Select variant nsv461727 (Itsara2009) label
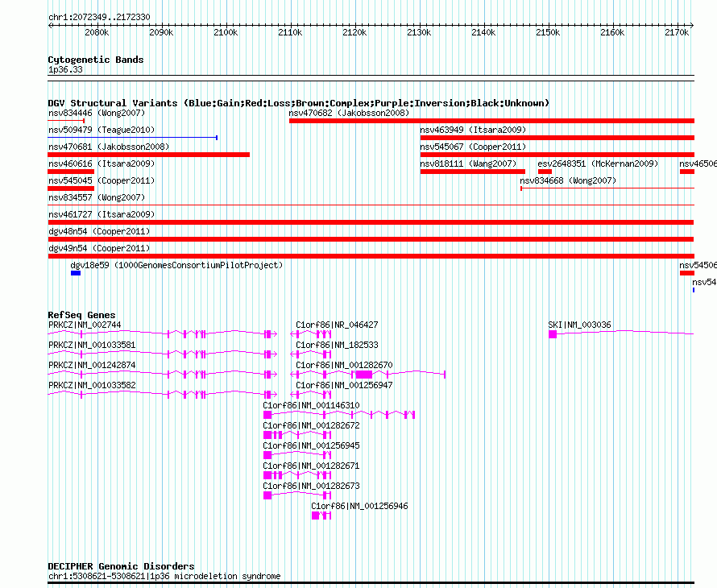The width and height of the screenshot is (717, 588). [x=102, y=214]
